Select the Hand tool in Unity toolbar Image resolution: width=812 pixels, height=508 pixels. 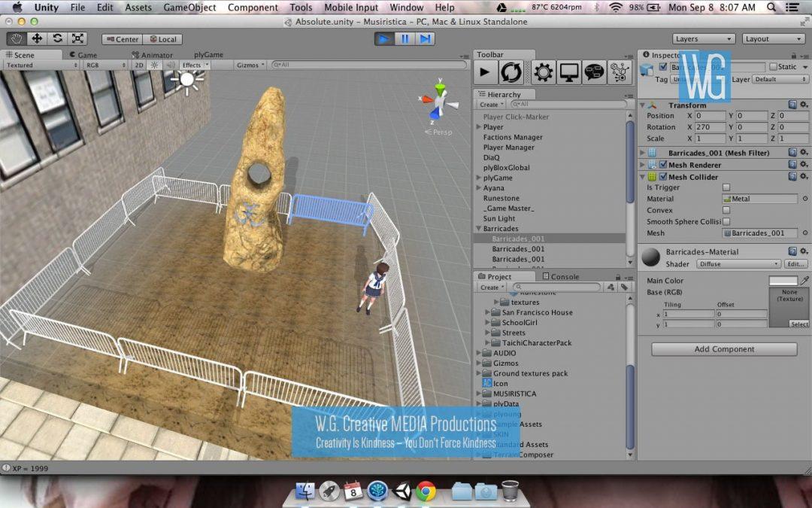pos(17,39)
